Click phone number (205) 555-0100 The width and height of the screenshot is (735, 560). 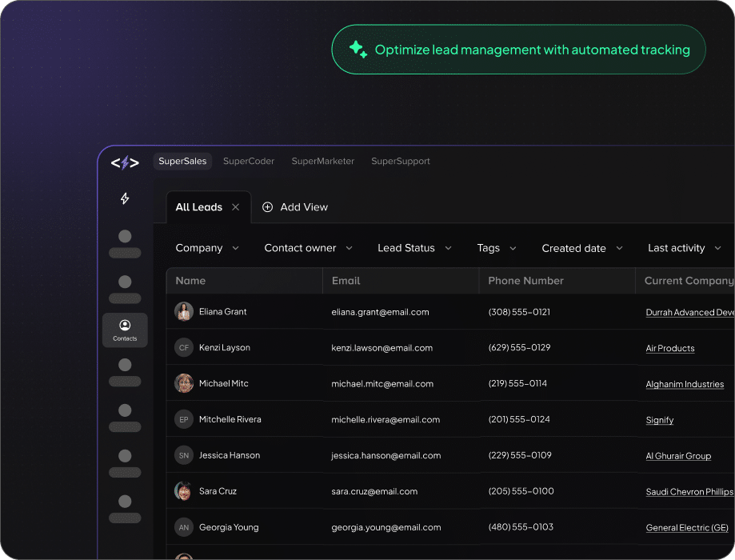[521, 491]
